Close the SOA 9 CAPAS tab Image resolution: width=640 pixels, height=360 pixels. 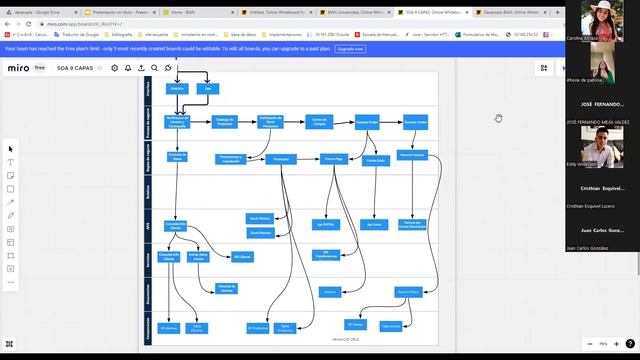coord(467,13)
